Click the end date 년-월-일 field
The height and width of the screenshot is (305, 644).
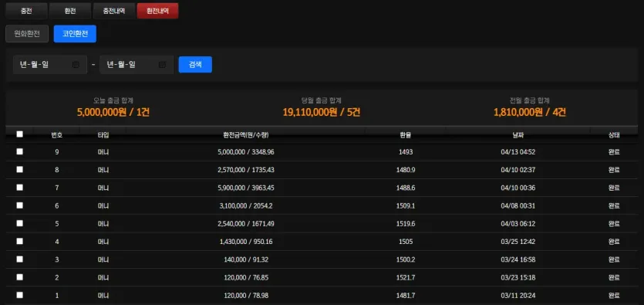[137, 65]
